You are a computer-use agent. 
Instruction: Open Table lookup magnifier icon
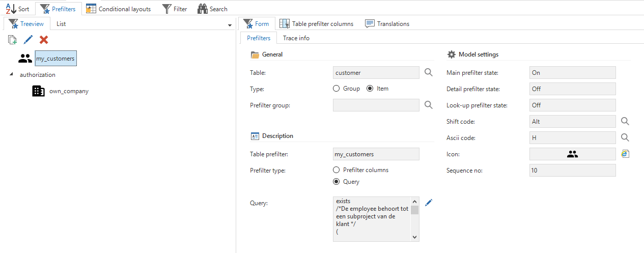pyautogui.click(x=429, y=72)
